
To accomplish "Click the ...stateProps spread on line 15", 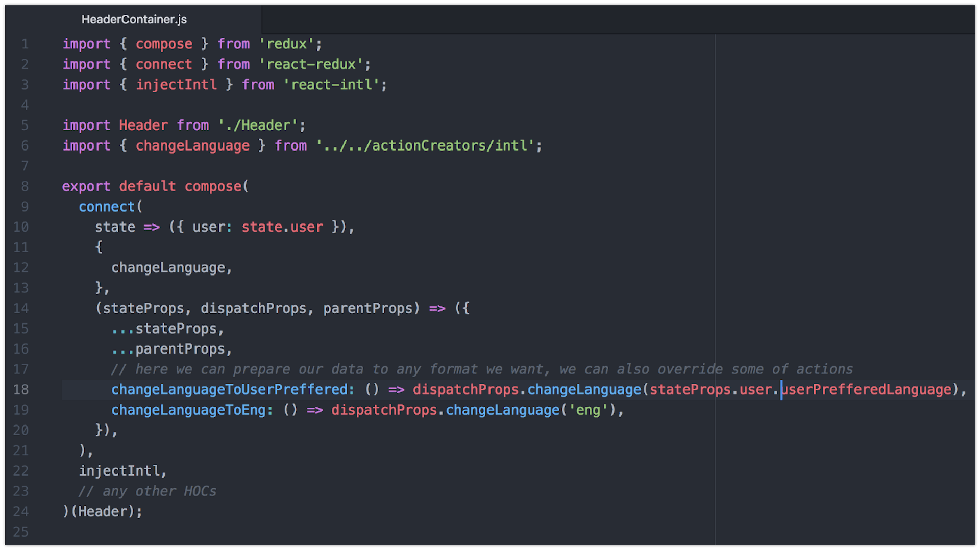I will tap(164, 329).
